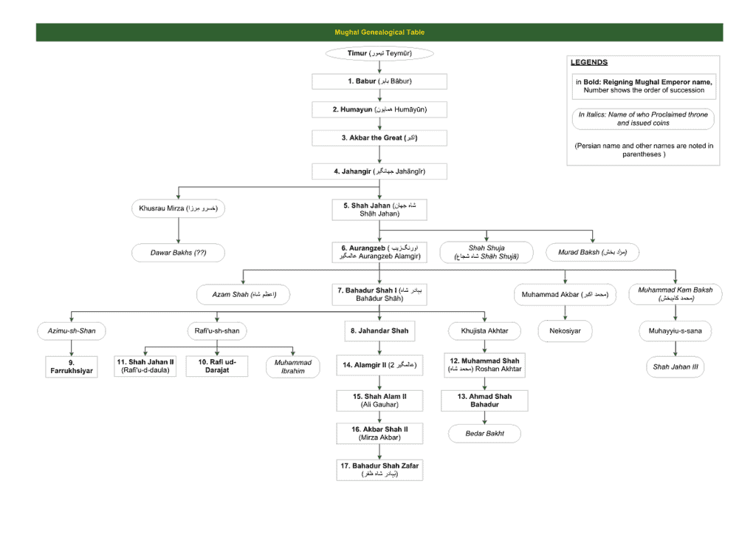Select the Azam Shah oval
756x535 pixels.
tap(244, 295)
